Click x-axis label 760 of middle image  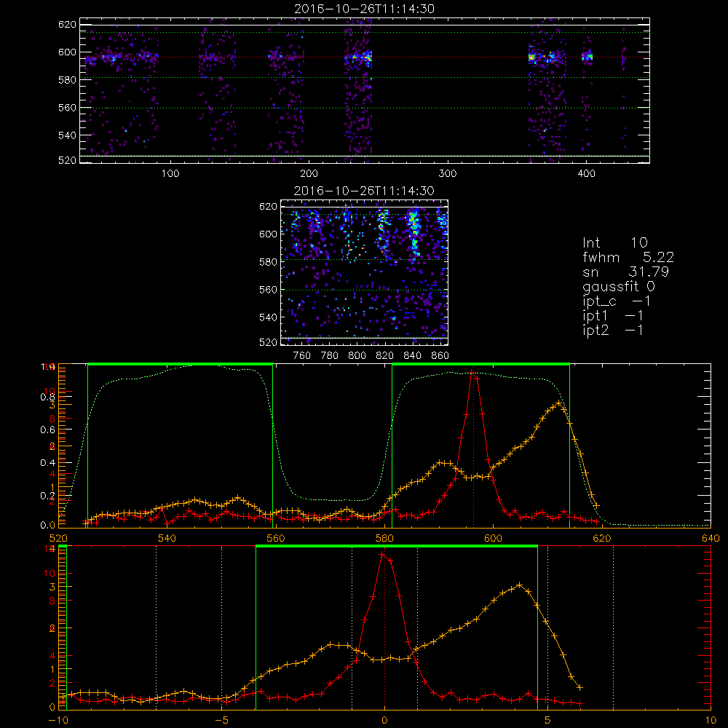[302, 356]
